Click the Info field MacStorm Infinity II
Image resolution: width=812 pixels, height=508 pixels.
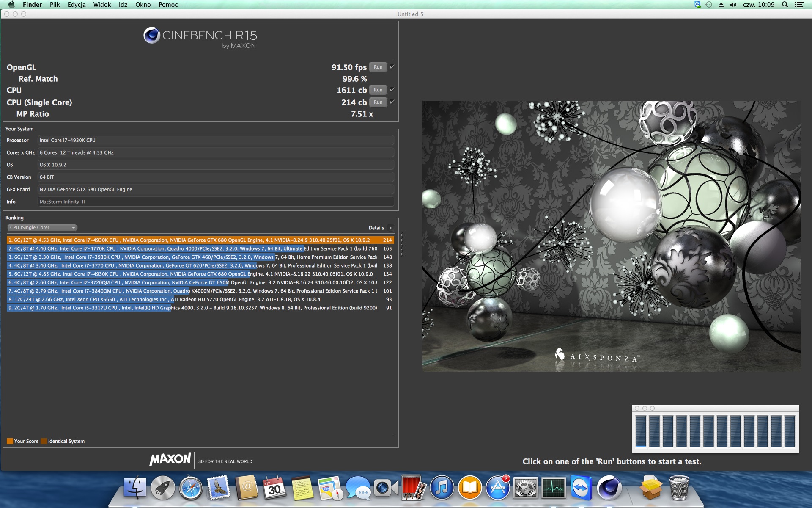point(216,202)
